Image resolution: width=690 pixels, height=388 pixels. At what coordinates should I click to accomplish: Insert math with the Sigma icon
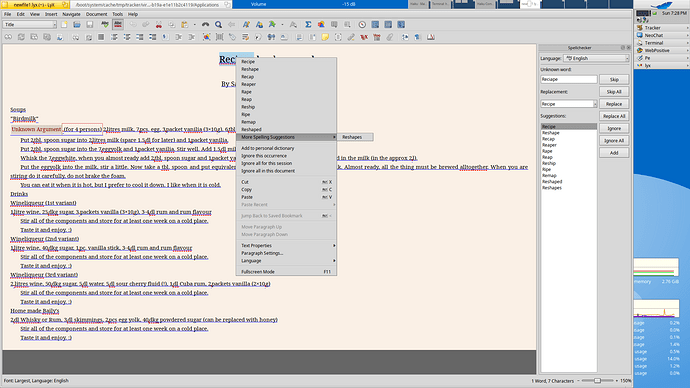click(x=308, y=25)
